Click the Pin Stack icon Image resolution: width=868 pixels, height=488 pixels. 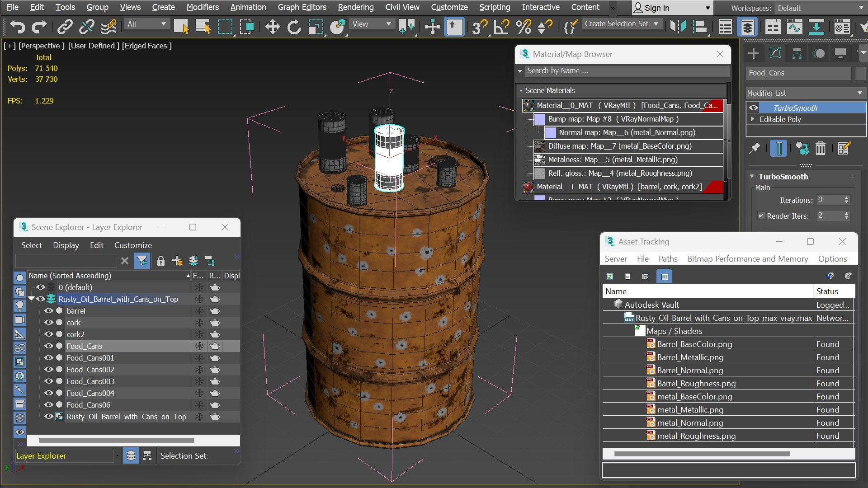[x=755, y=148]
